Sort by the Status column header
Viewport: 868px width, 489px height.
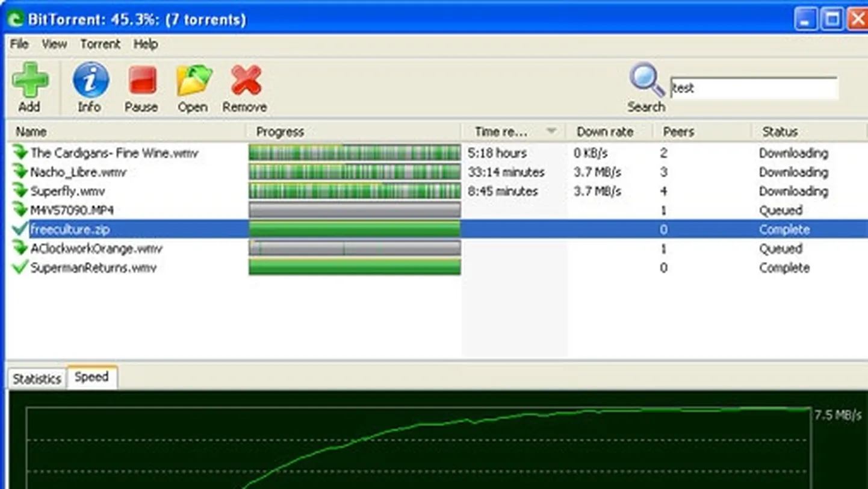(x=810, y=131)
